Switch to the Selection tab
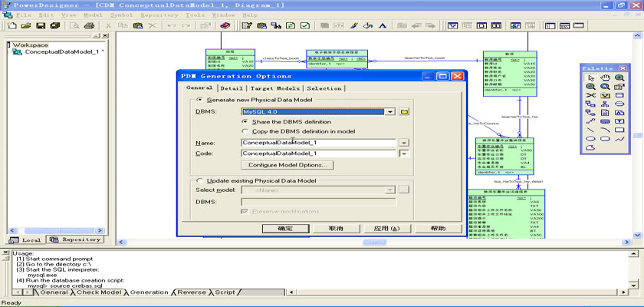The width and height of the screenshot is (644, 307). 324,88
